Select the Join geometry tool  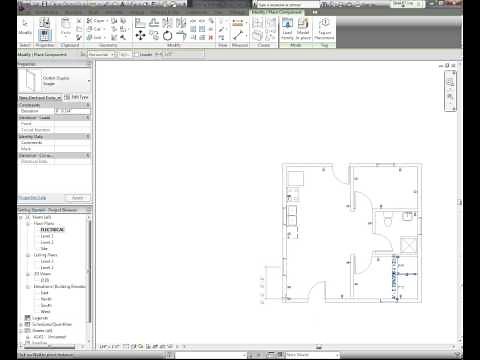95,37
